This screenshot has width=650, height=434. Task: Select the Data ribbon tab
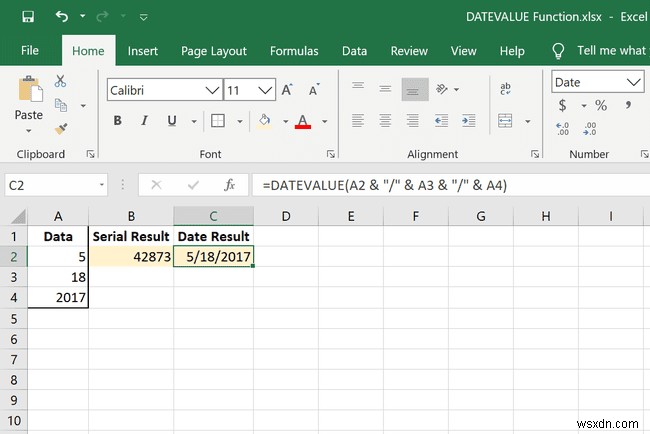354,51
